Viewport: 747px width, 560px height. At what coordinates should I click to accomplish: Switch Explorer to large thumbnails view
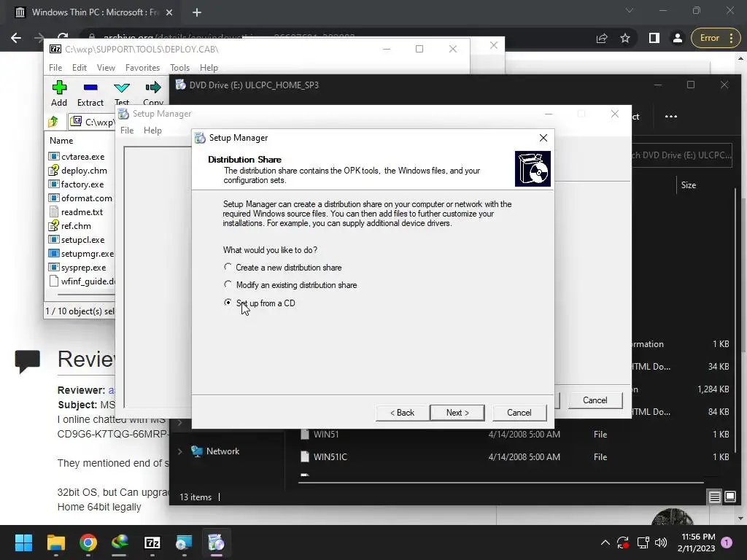(729, 497)
